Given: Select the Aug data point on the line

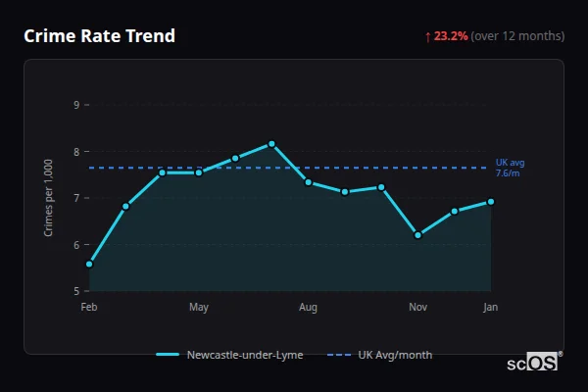Looking at the screenshot, I should (x=309, y=182).
